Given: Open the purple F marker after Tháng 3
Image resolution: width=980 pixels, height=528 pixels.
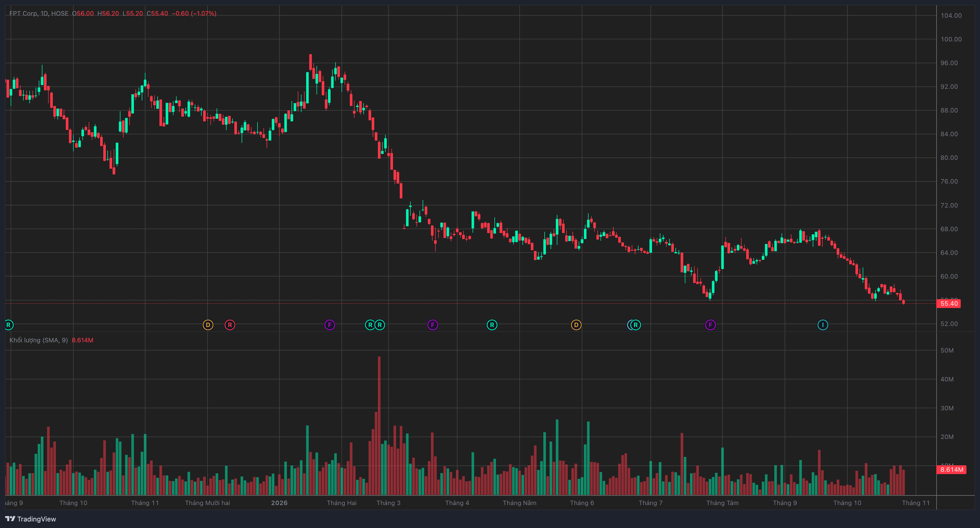Looking at the screenshot, I should (x=433, y=325).
